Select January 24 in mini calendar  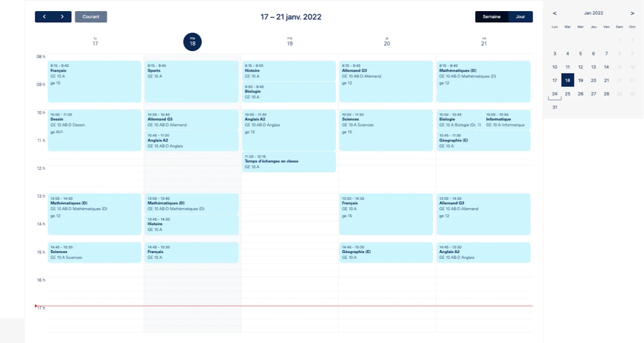(554, 94)
